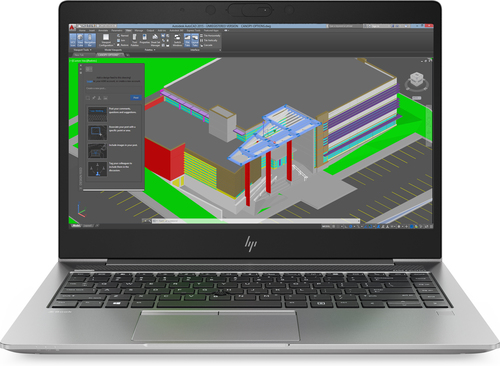Screen dimensions: 500x366
Task: Choose Cascade windows
Action: pyautogui.click(x=207, y=45)
